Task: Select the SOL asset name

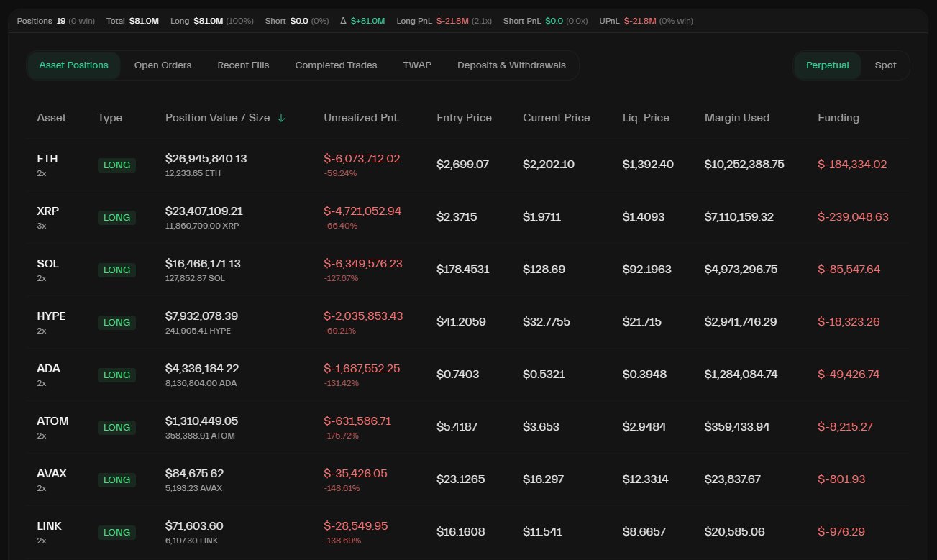Action: pos(47,264)
